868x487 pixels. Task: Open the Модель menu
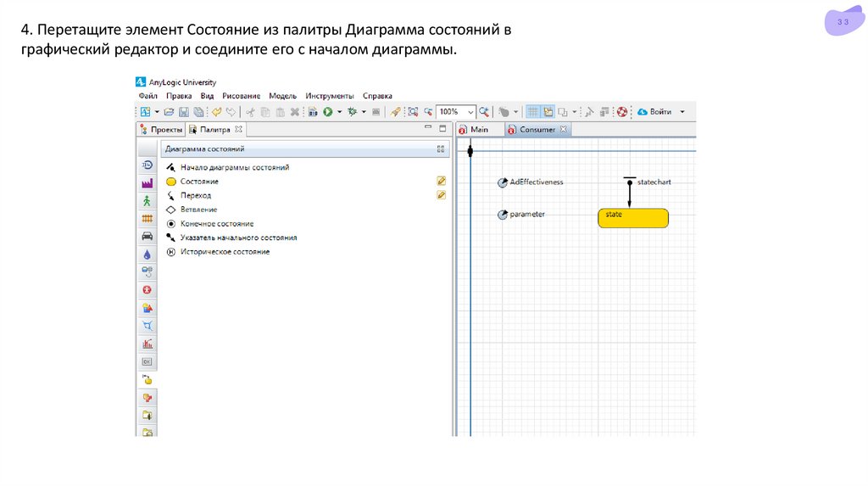coord(282,96)
